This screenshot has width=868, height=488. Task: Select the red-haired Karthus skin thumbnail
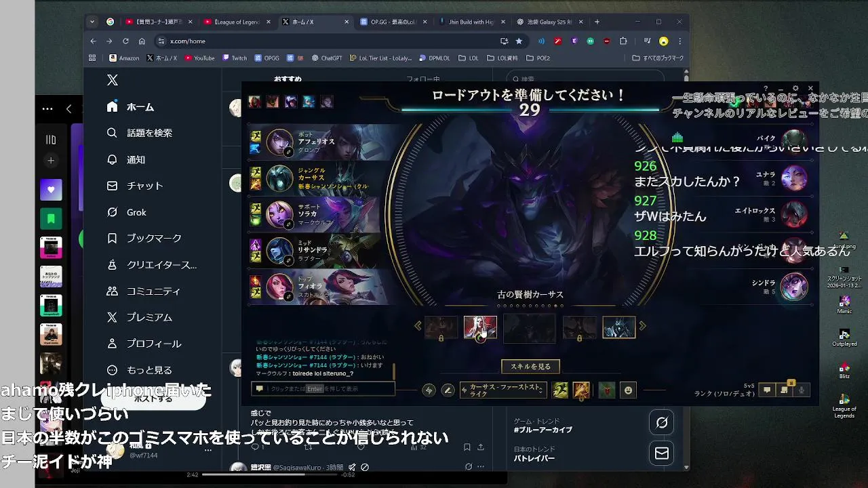click(480, 327)
